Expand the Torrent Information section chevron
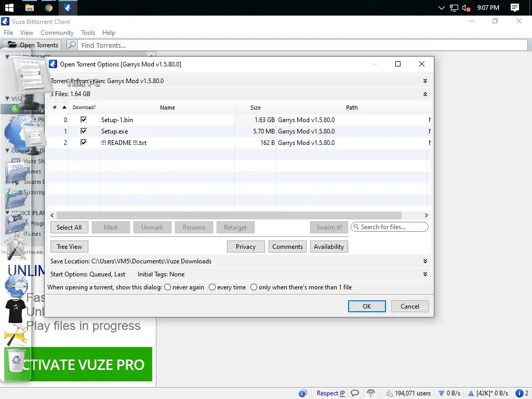This screenshot has width=532, height=399. click(425, 81)
